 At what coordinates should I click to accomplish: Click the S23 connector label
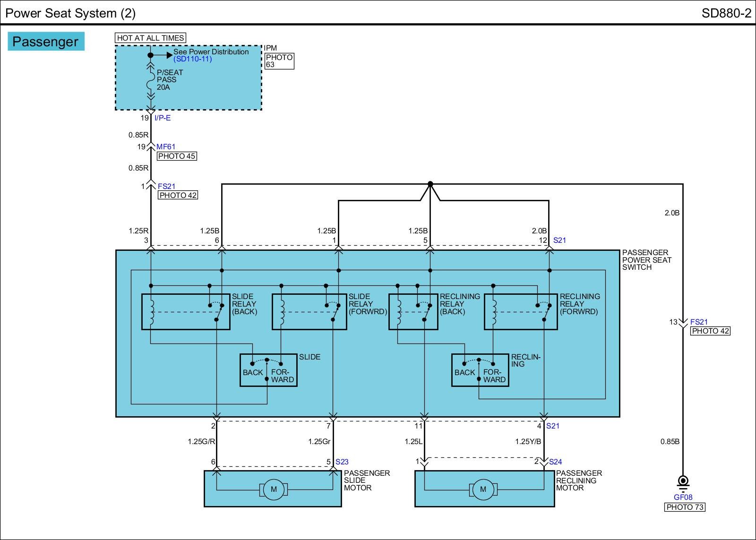click(x=342, y=462)
